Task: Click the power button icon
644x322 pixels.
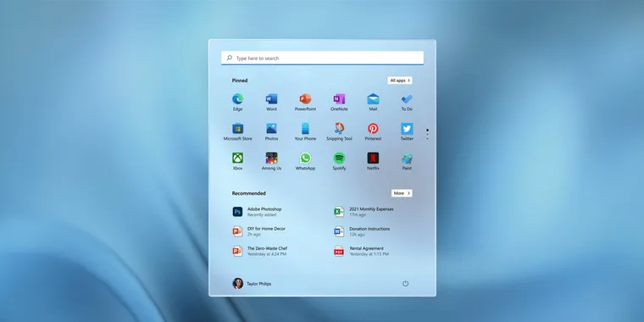Action: (405, 283)
